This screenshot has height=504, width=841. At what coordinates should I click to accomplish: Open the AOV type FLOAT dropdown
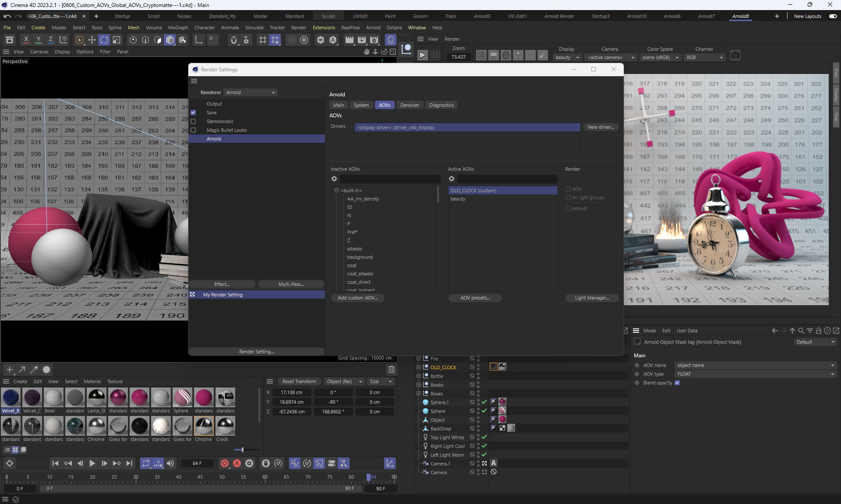(755, 374)
